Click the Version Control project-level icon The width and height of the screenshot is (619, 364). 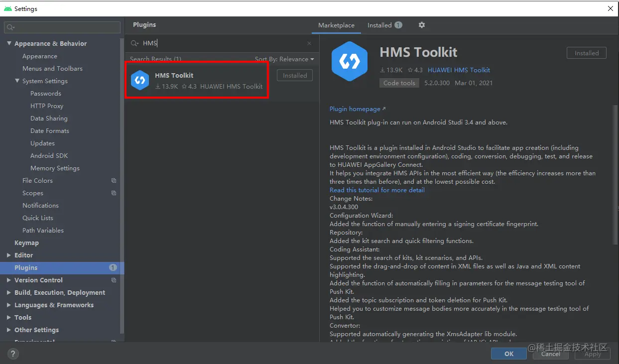click(114, 280)
